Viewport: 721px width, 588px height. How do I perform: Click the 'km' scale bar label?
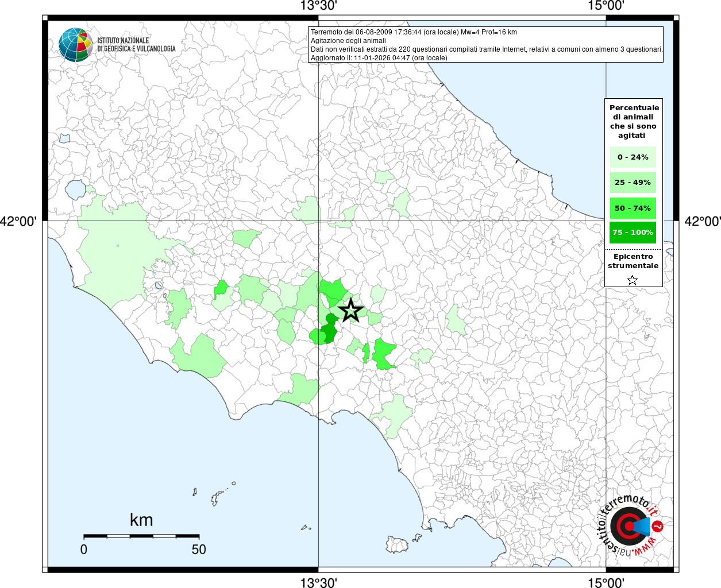coord(141,520)
